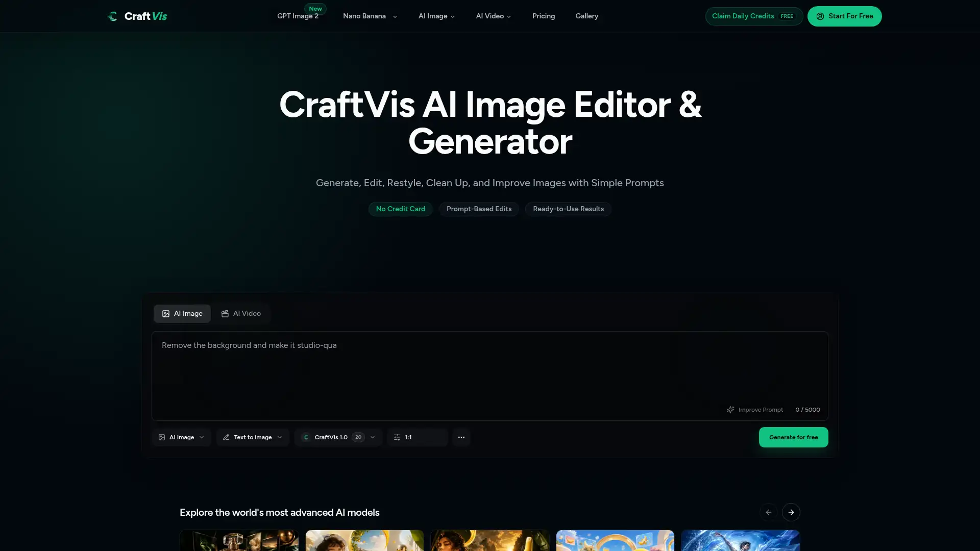Expand the Nano Banana menu
The image size is (980, 551).
pos(370,16)
